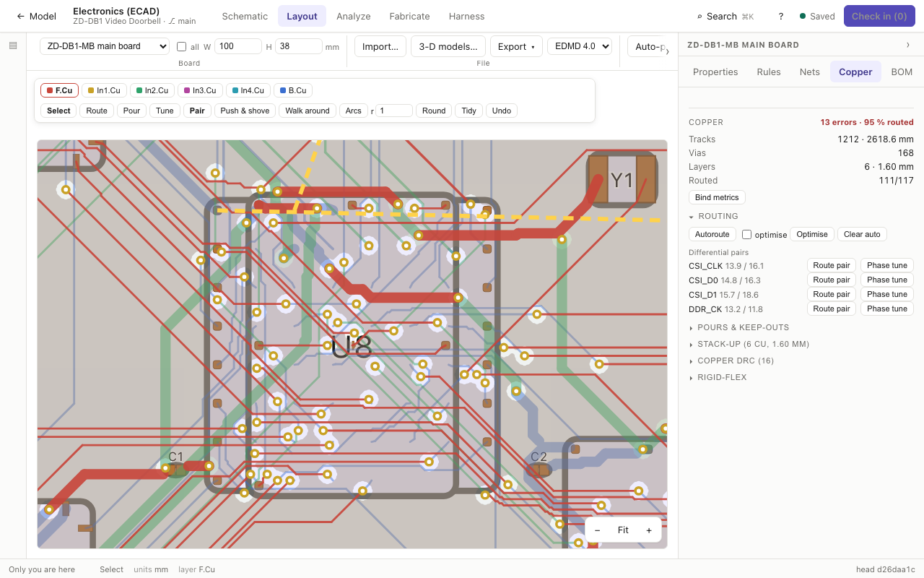924x578 pixels.
Task: Route pair for CSI_D1
Action: [832, 294]
